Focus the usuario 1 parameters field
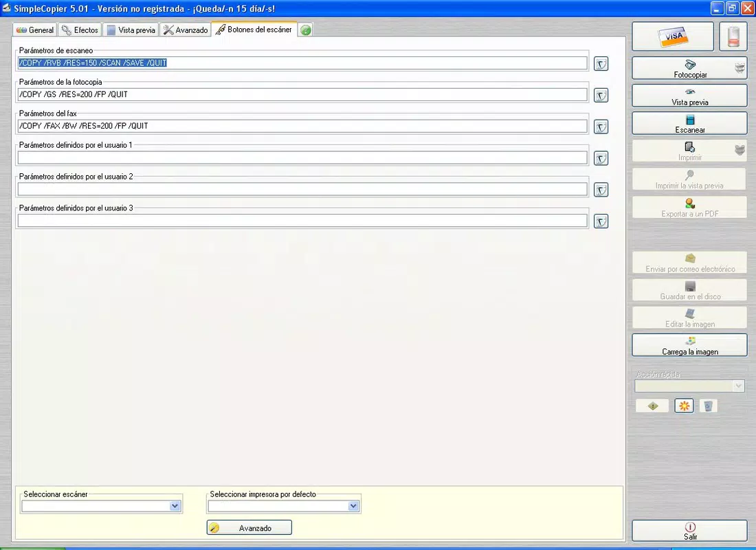Screen dimensions: 756x550 [302, 157]
